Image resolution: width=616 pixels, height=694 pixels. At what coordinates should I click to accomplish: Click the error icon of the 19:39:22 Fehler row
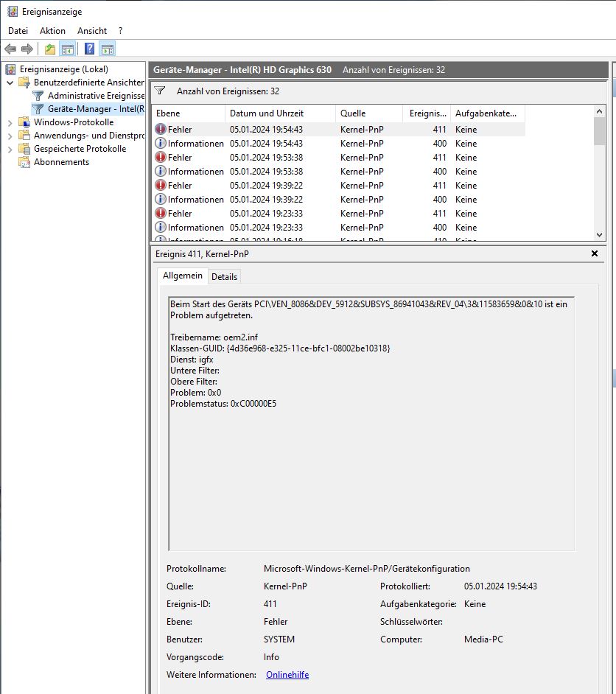[x=160, y=185]
